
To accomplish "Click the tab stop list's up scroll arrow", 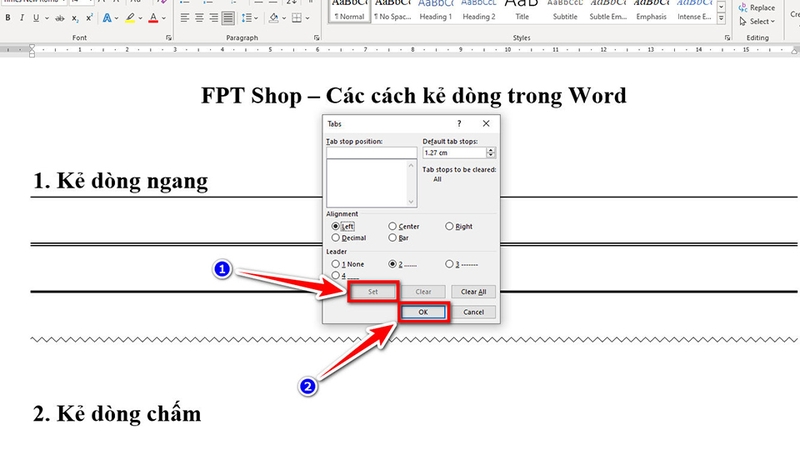I will pos(411,165).
